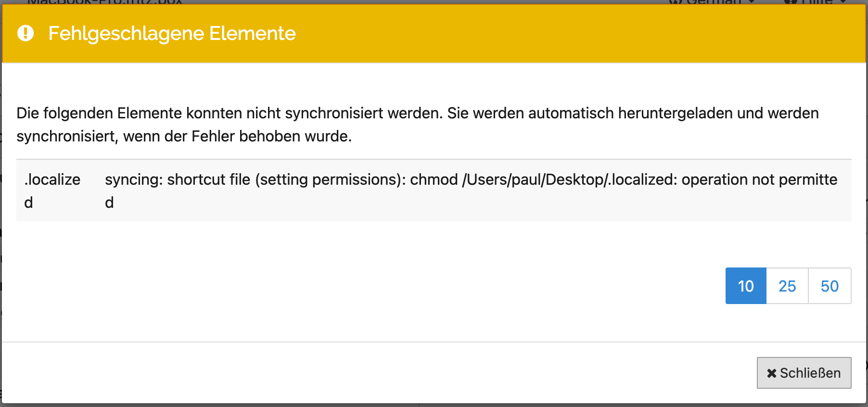The image size is (868, 407).
Task: Select the .localized file name cell
Action: pos(52,191)
